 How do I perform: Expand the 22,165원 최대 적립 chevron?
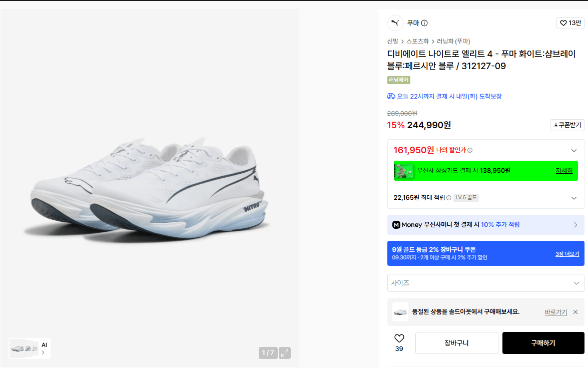pos(574,198)
